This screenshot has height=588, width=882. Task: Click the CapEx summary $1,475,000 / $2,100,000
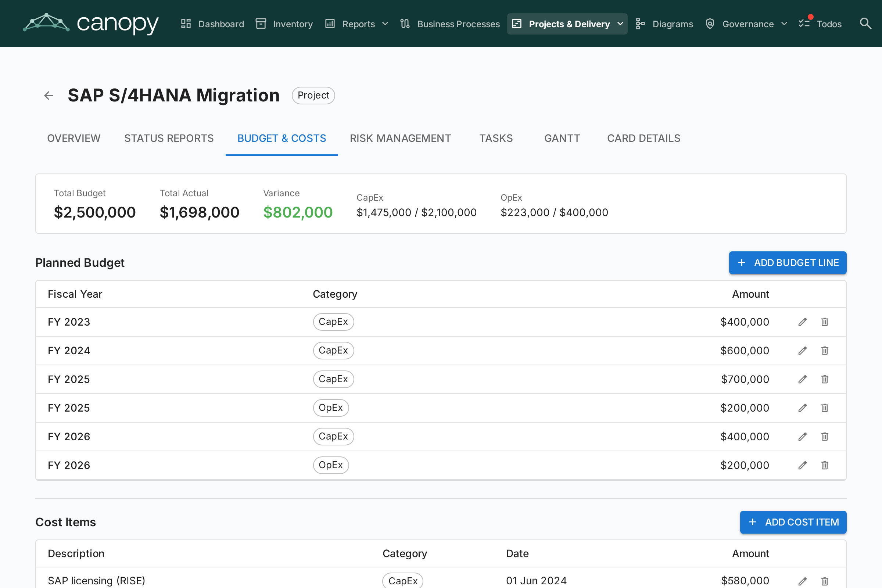(417, 213)
